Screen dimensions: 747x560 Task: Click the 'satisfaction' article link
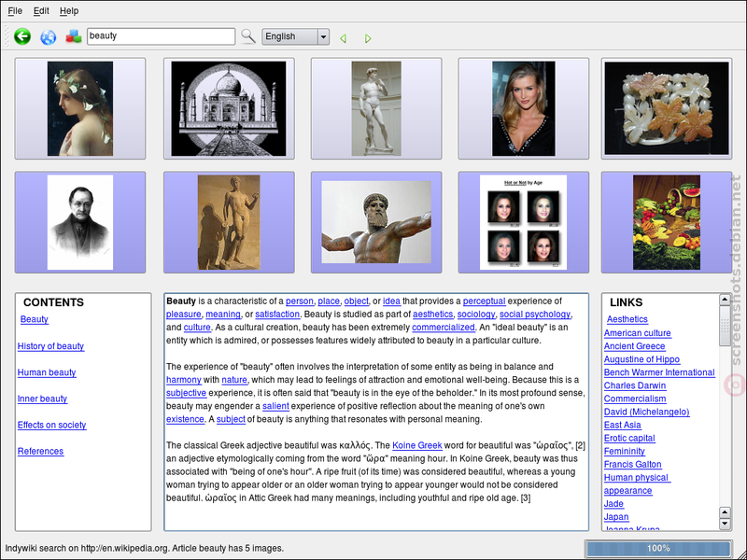277,315
